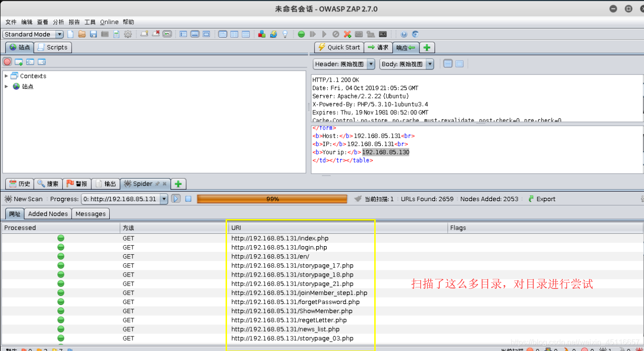Switch to the 请求 request tab
The height and width of the screenshot is (351, 644).
378,47
